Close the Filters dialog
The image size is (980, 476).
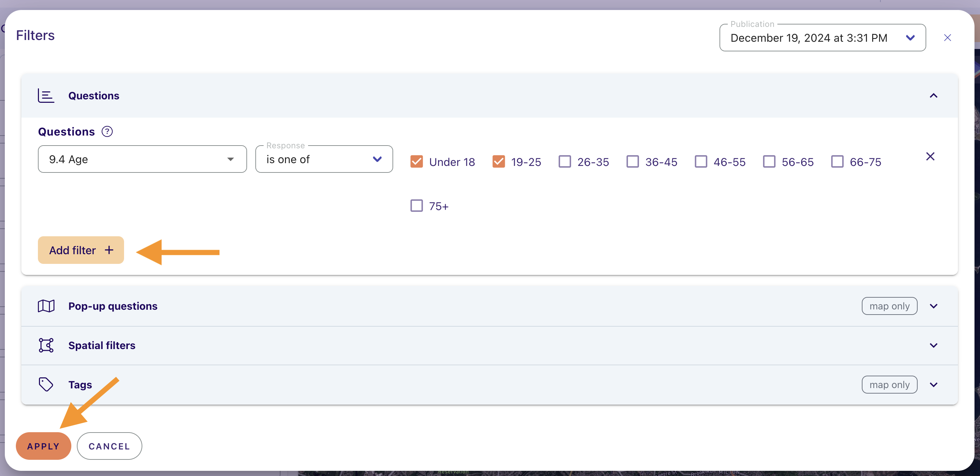(948, 38)
